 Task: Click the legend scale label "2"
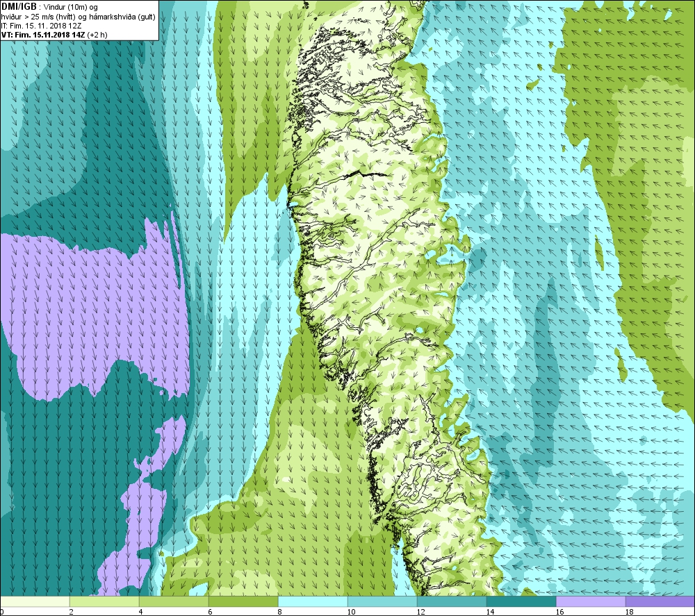(x=72, y=612)
